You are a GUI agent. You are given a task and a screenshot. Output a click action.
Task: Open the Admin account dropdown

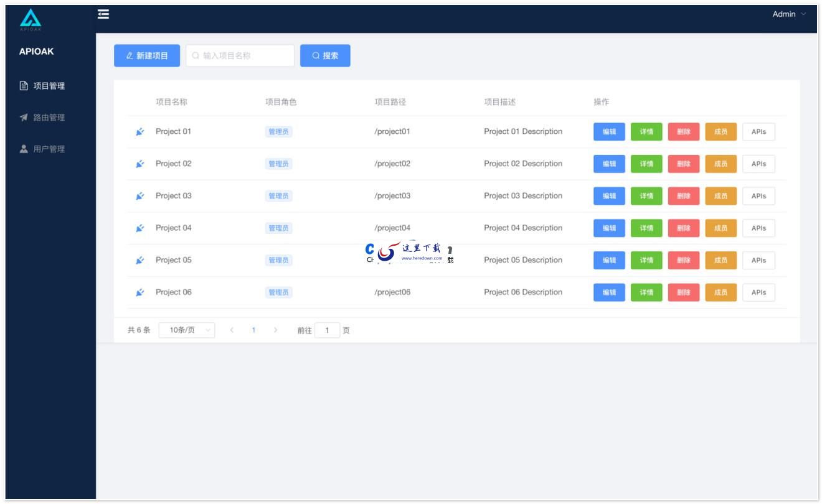[786, 13]
